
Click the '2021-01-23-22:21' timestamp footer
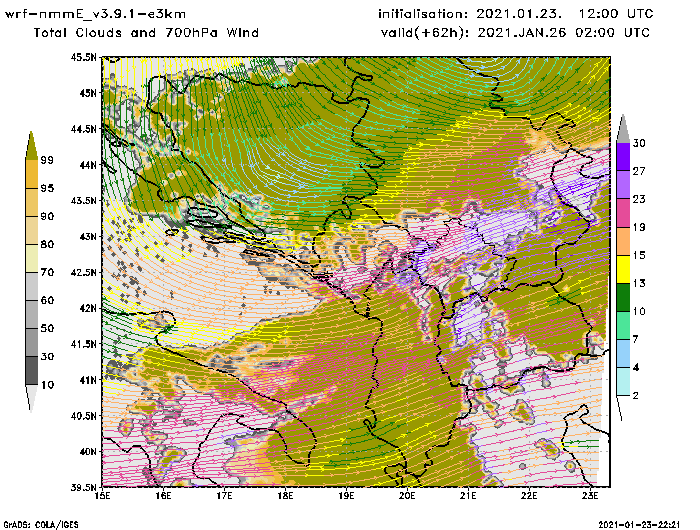[639, 525]
